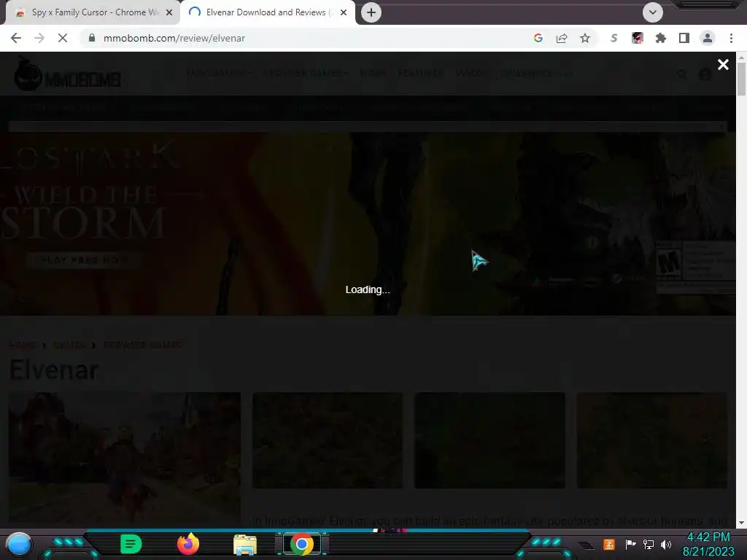Viewport: 747px width, 560px height.
Task: Click the page vertical scrollbar thumb
Action: tap(741, 79)
